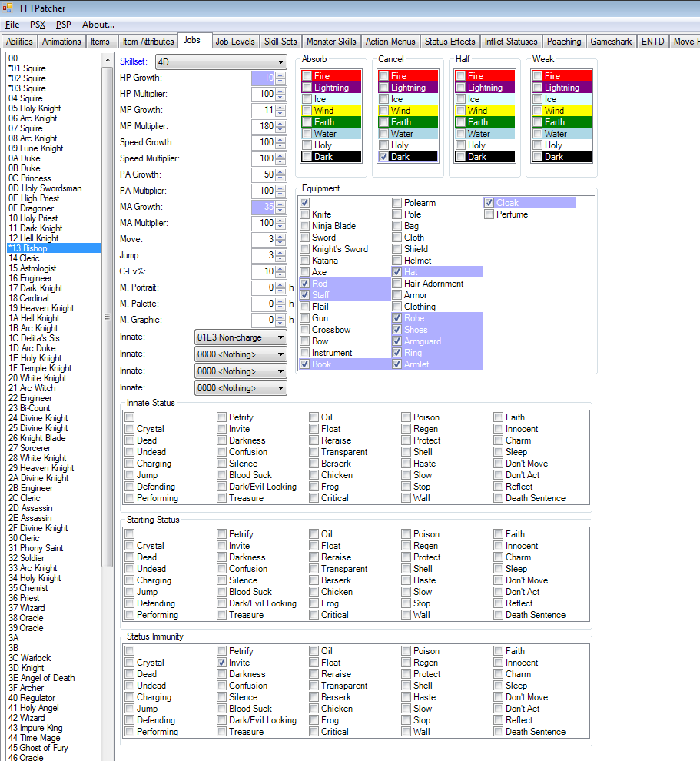Click the MA Multiplier value field

pyautogui.click(x=263, y=223)
